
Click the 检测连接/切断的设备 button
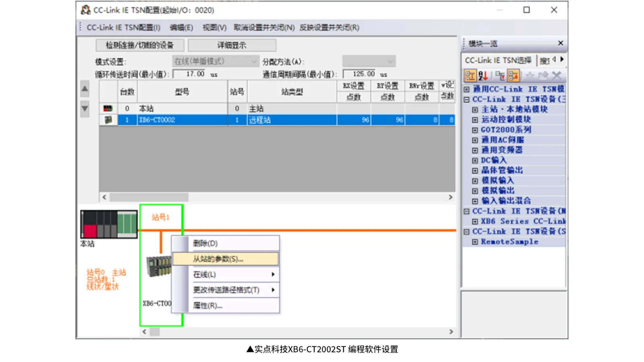(x=140, y=45)
